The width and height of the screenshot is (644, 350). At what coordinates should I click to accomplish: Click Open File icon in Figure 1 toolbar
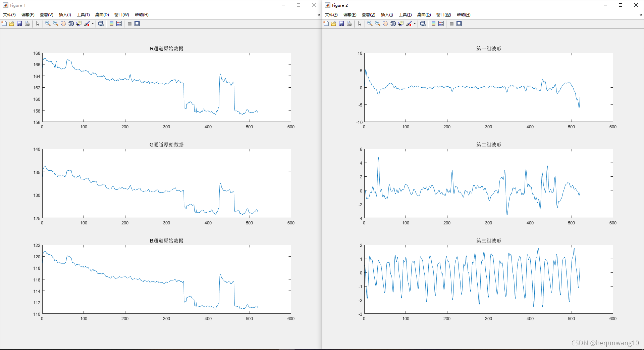pyautogui.click(x=12, y=24)
